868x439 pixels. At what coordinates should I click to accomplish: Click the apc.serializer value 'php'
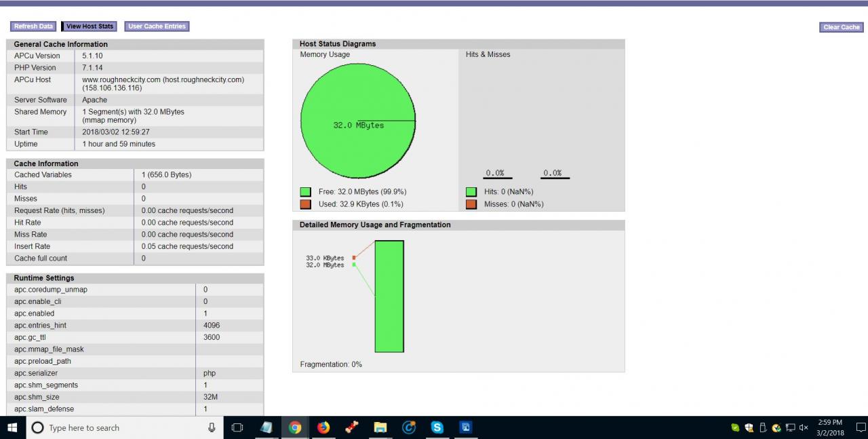coord(210,373)
